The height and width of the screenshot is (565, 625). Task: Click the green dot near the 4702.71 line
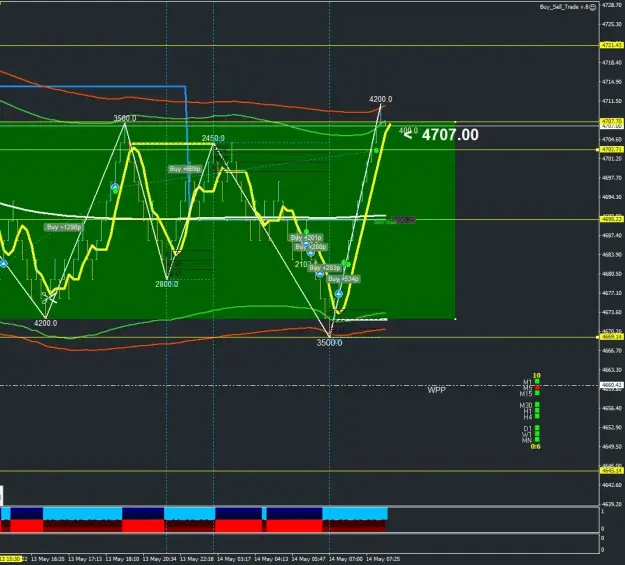click(x=376, y=150)
